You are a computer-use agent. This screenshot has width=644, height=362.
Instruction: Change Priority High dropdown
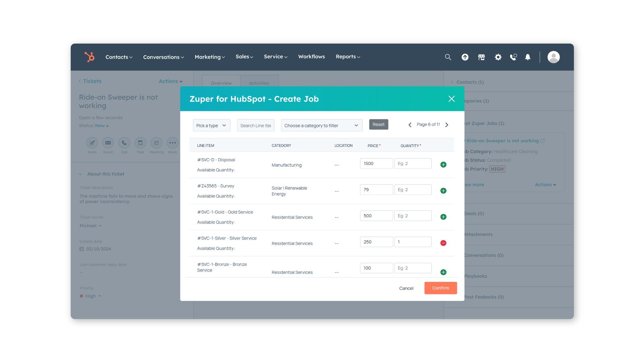tap(90, 296)
